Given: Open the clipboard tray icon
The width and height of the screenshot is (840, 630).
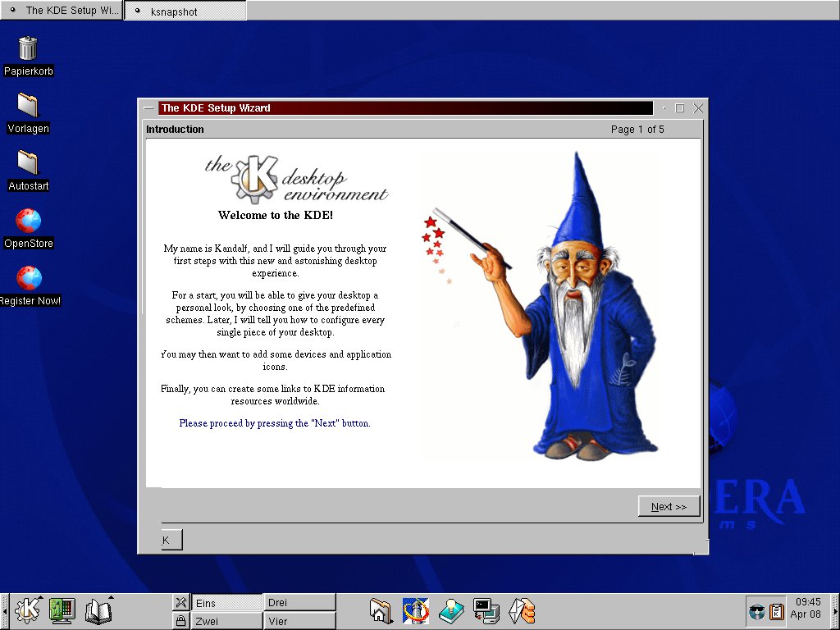Looking at the screenshot, I should (x=777, y=612).
